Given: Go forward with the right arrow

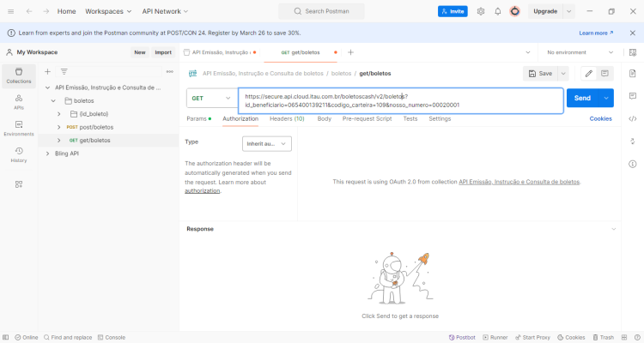Looking at the screenshot, I should tap(46, 11).
